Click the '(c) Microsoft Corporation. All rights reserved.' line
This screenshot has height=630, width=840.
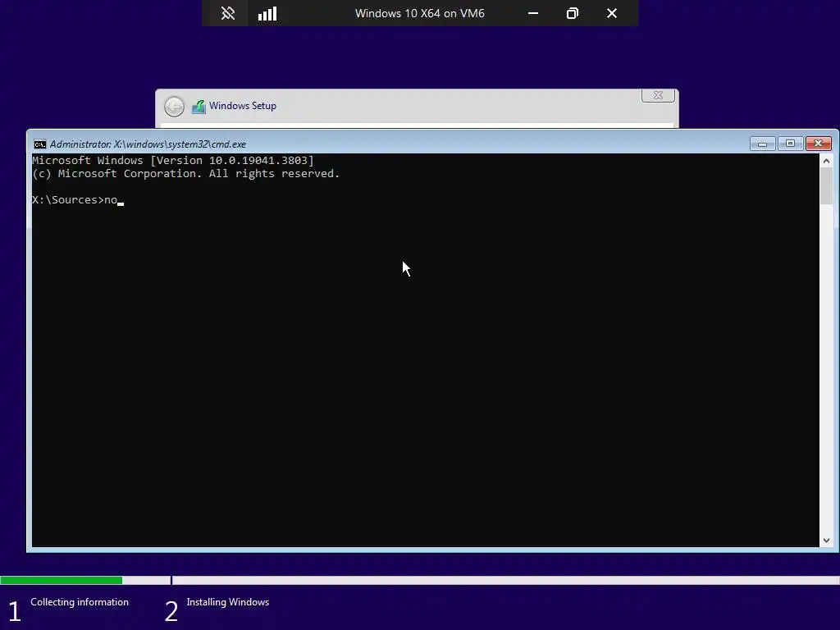point(186,174)
